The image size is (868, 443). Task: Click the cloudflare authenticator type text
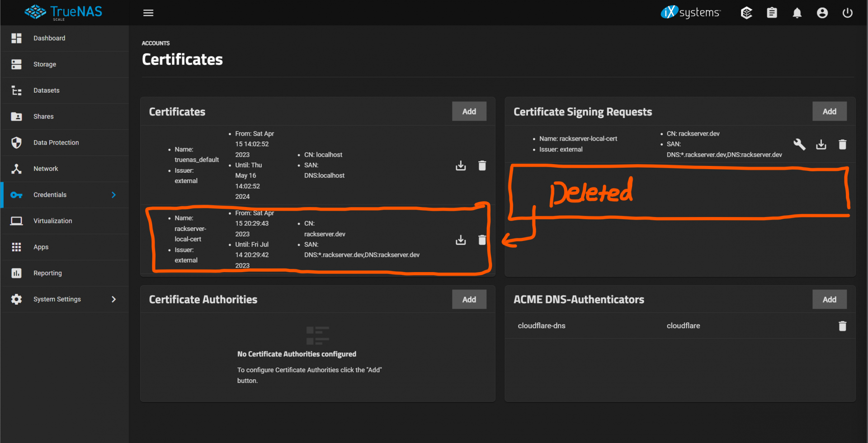(683, 326)
